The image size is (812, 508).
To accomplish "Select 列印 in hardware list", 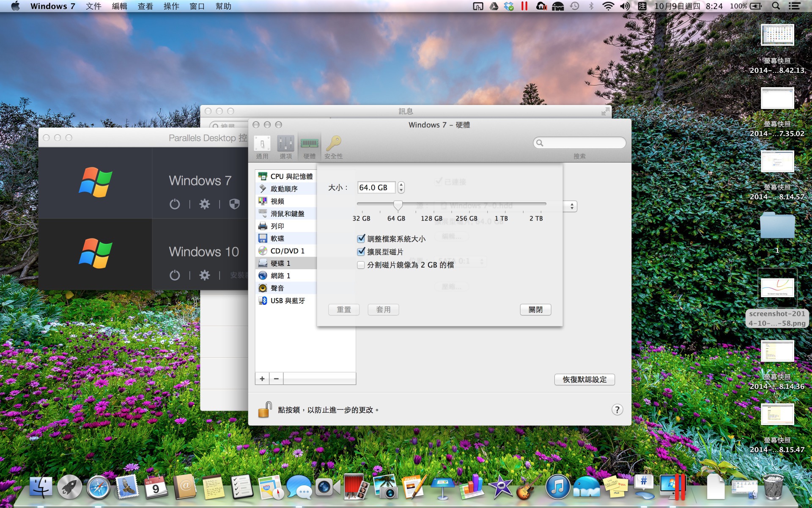I will (286, 226).
